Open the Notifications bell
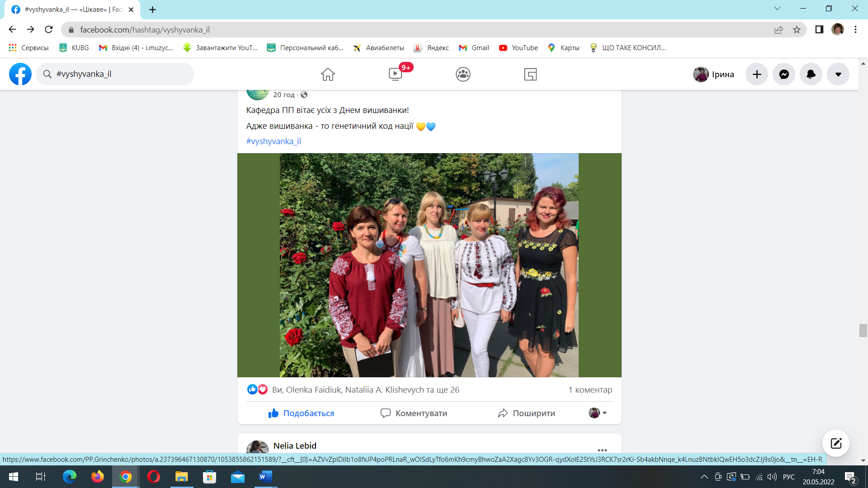The height and width of the screenshot is (488, 868). [811, 74]
